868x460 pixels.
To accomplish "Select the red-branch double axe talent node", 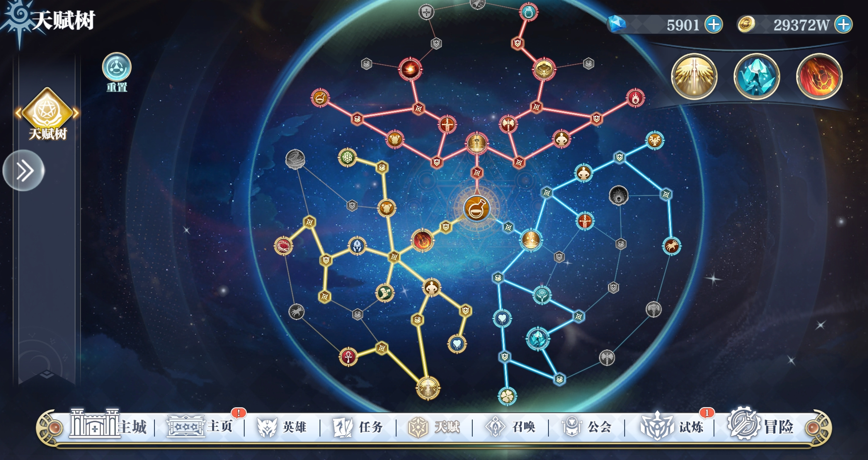I will tap(508, 124).
